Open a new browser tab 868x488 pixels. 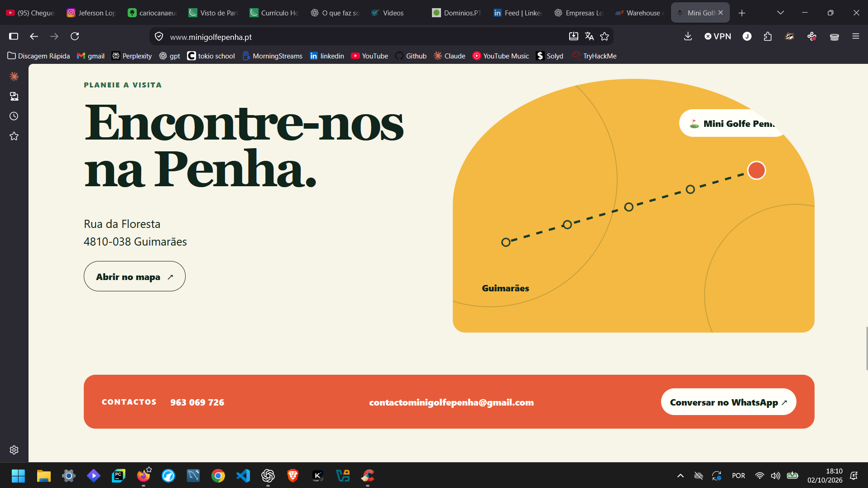tap(742, 13)
